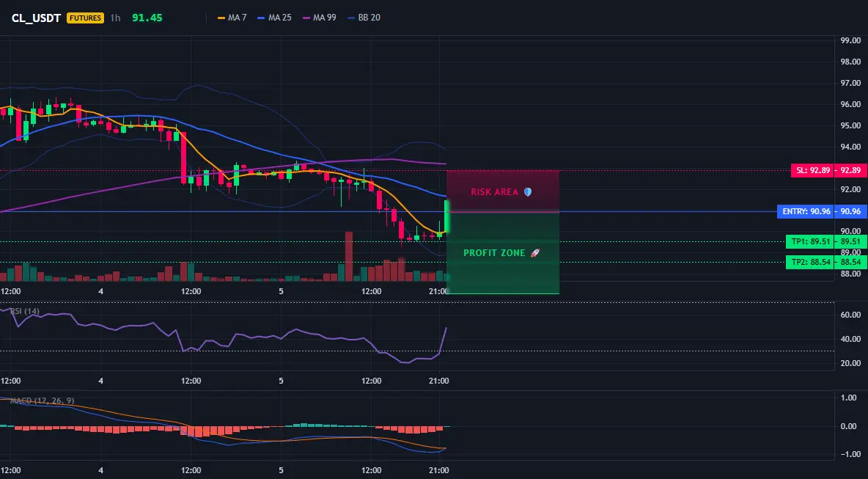Select the 1h timeframe label
This screenshot has width=868, height=479.
tap(115, 18)
